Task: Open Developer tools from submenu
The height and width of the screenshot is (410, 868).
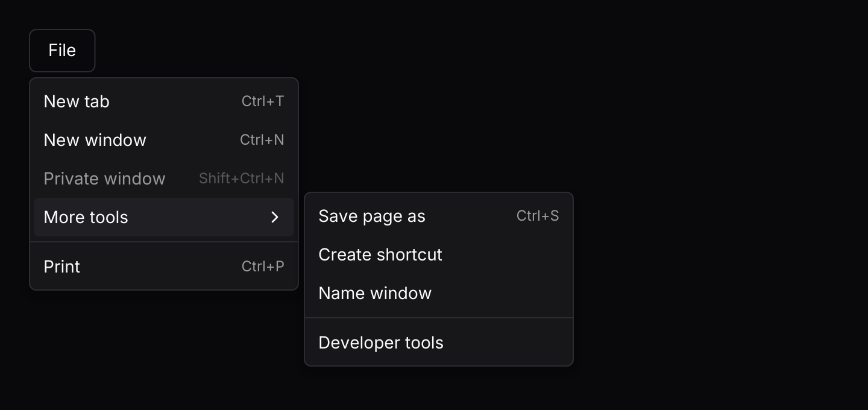Action: [439, 342]
